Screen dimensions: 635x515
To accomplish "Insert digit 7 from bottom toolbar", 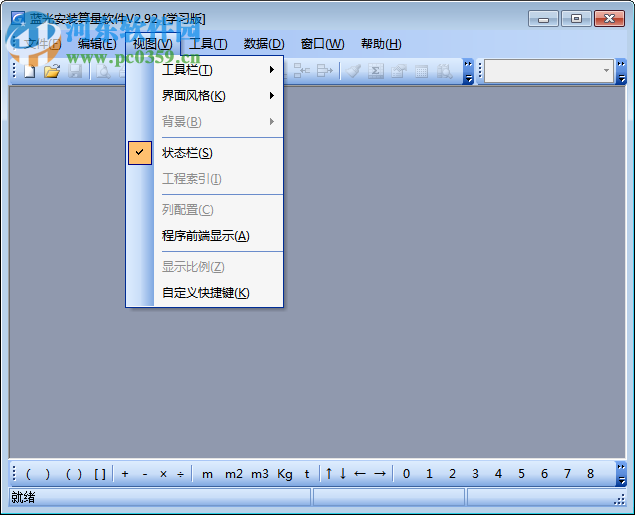I will click(x=567, y=474).
